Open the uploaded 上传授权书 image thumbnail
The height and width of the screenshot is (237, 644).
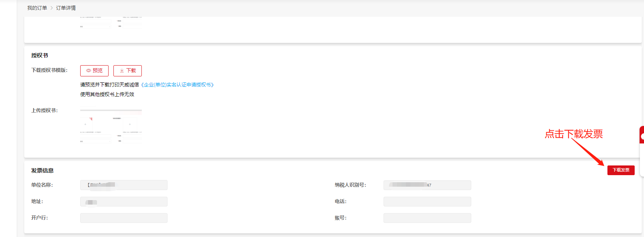111,126
